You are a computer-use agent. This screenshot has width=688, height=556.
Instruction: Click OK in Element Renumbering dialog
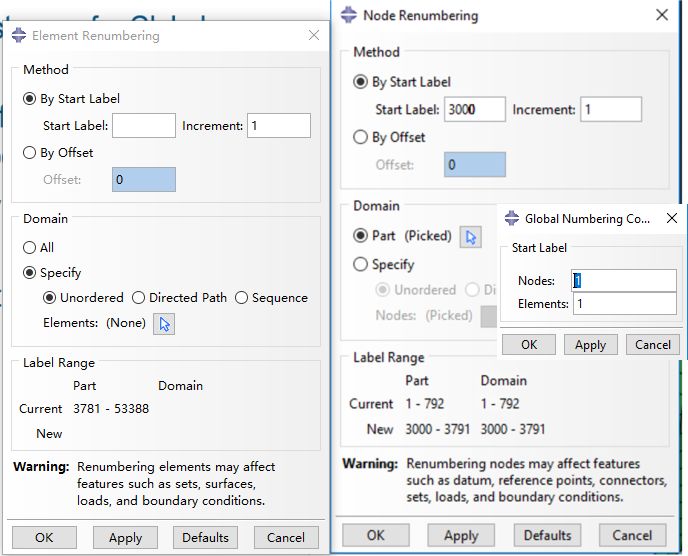click(x=44, y=538)
